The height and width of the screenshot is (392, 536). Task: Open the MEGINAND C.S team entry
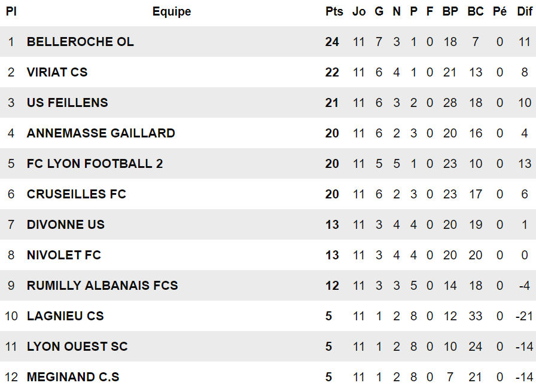point(73,377)
